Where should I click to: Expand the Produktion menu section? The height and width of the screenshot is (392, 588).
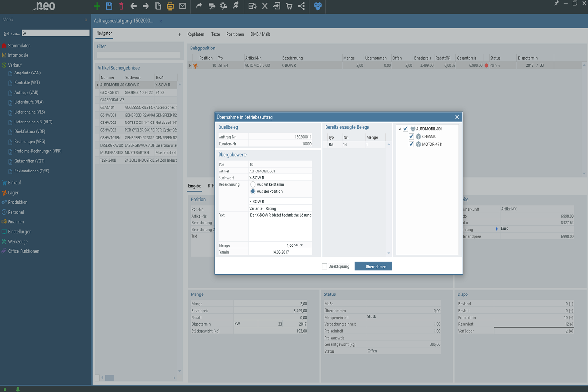coord(18,202)
